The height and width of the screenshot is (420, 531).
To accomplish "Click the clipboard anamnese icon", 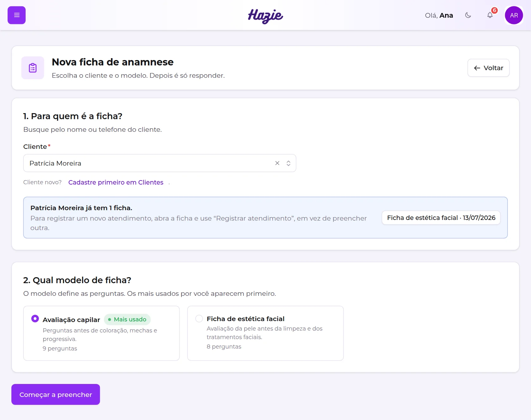I will (x=33, y=68).
